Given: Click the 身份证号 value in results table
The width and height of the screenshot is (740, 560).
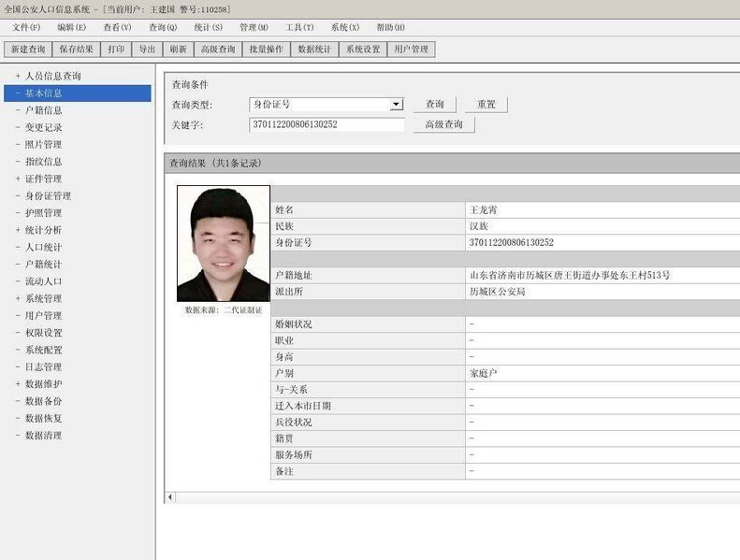Looking at the screenshot, I should point(512,242).
